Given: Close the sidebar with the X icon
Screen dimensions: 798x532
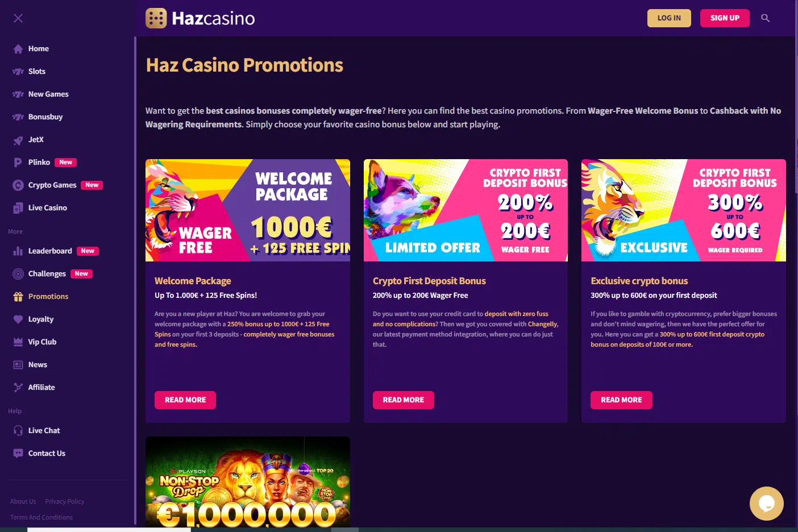Looking at the screenshot, I should tap(18, 18).
